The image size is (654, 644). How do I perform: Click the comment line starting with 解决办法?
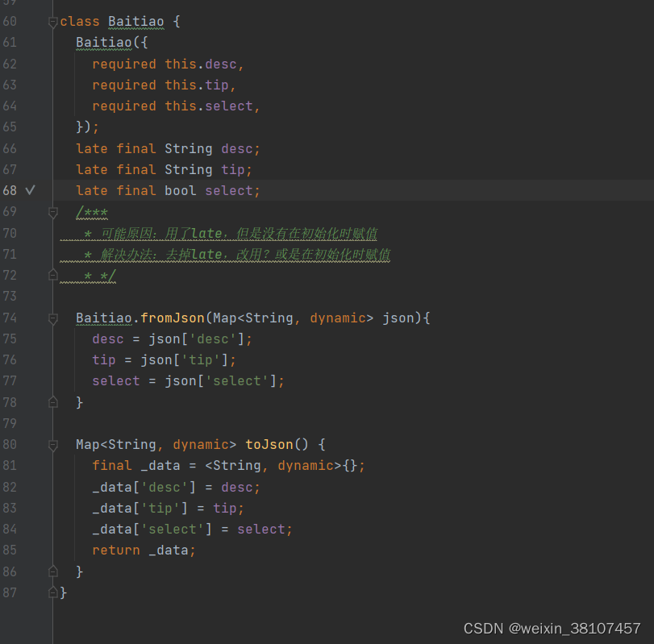pos(237,254)
